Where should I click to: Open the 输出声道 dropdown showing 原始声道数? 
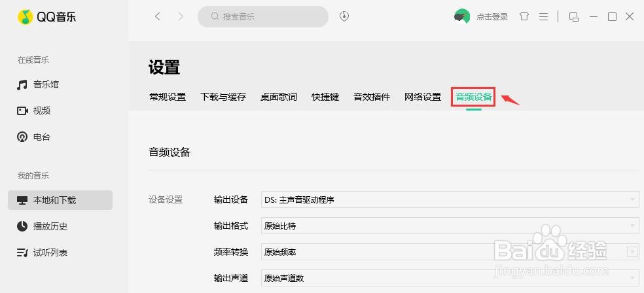coord(450,278)
